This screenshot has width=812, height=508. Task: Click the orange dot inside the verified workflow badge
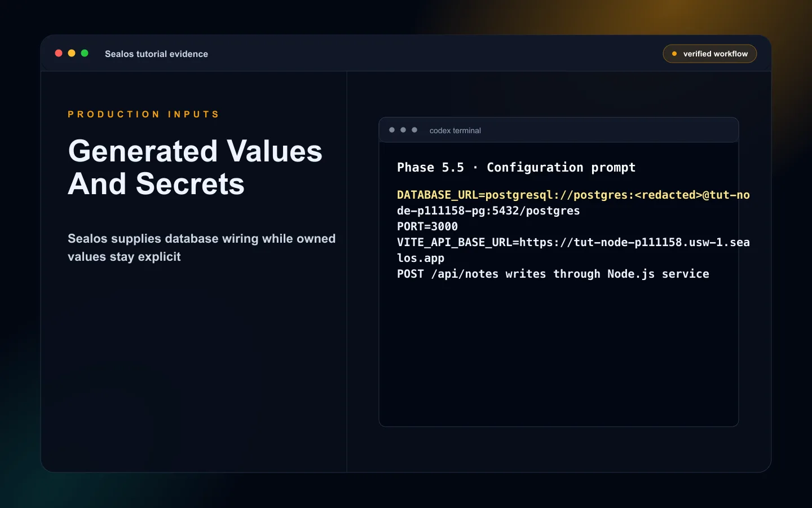674,54
